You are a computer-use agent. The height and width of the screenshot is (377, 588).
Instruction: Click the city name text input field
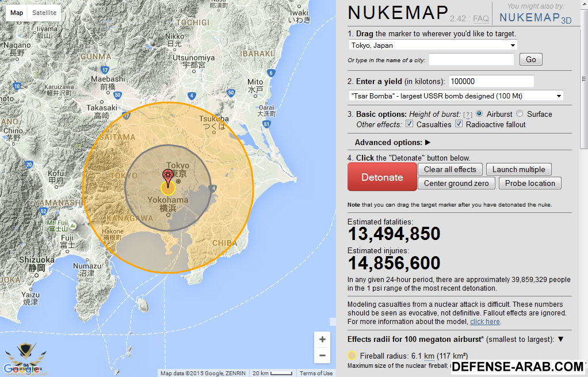coord(471,59)
